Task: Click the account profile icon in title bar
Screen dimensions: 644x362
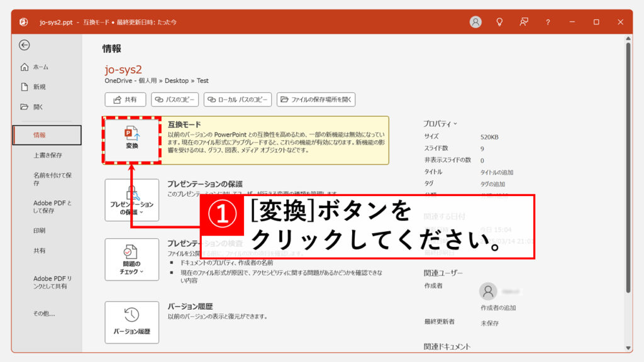Action: point(475,22)
